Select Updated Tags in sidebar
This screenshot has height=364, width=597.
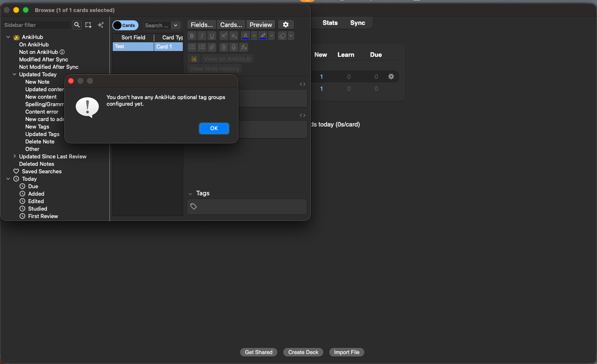pyautogui.click(x=42, y=134)
